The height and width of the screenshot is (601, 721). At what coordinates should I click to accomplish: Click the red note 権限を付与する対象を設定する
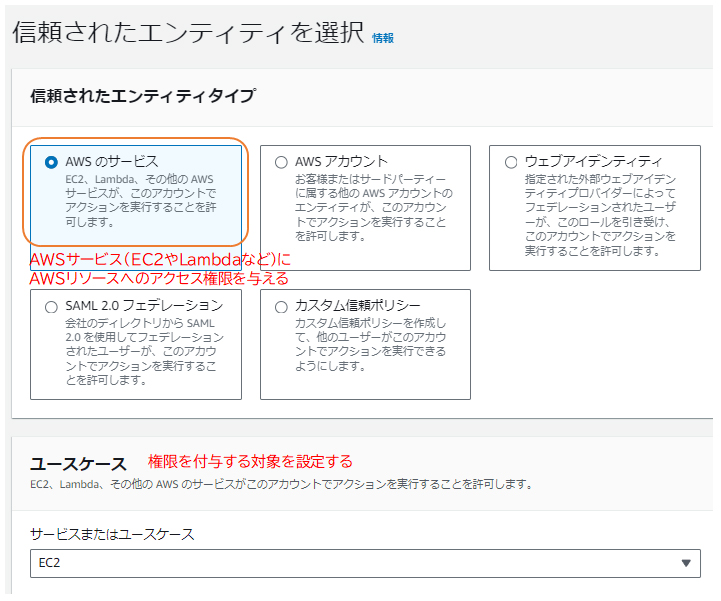pos(250,461)
